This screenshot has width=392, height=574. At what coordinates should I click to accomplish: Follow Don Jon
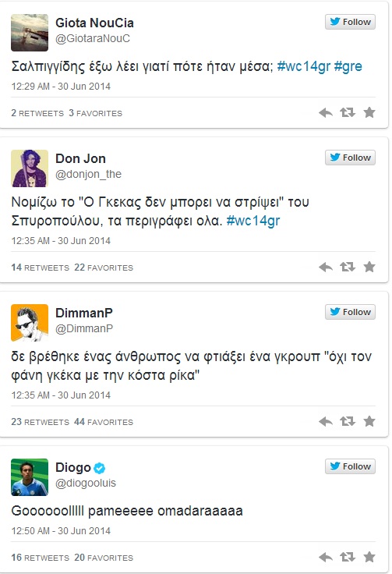pos(350,158)
